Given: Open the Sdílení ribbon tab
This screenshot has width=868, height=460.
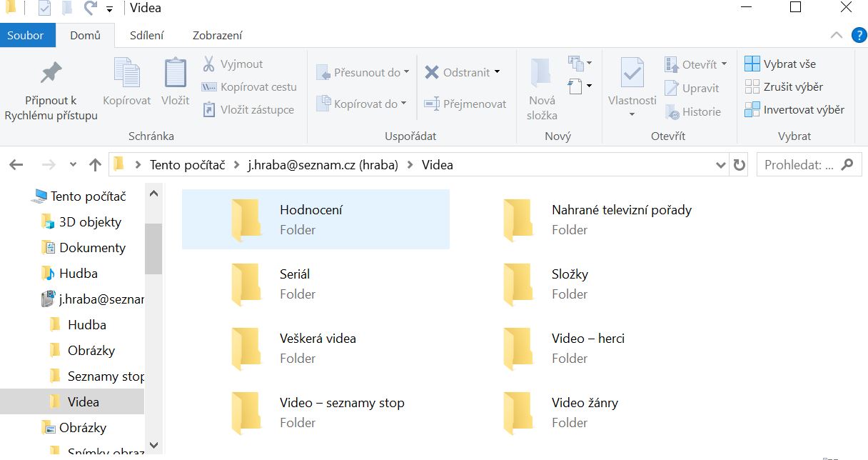Looking at the screenshot, I should [x=146, y=35].
